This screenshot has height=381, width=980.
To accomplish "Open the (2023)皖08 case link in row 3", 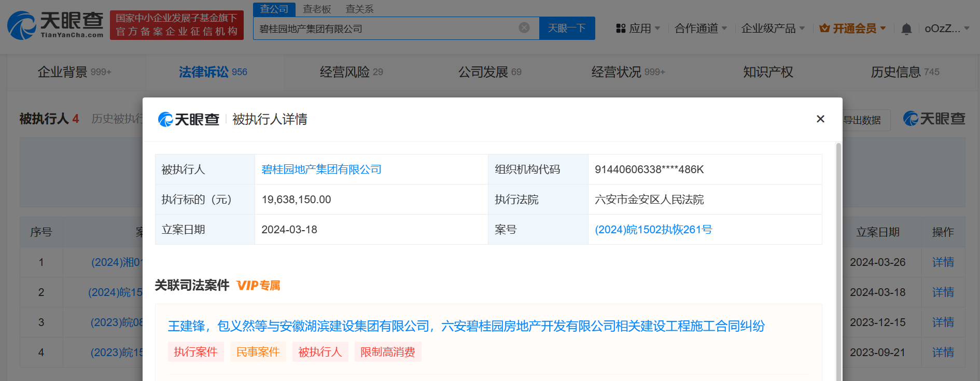I will point(117,322).
